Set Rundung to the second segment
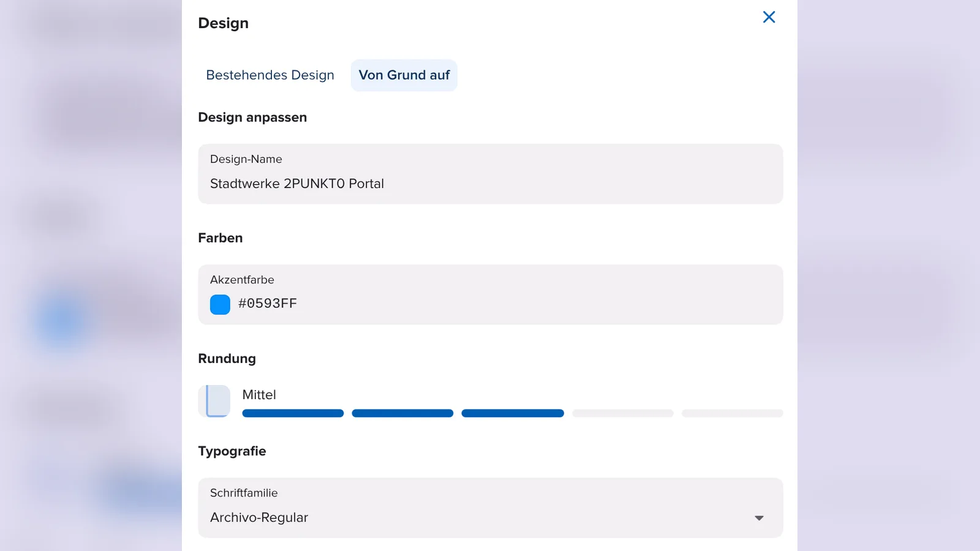Image resolution: width=980 pixels, height=551 pixels. (402, 413)
